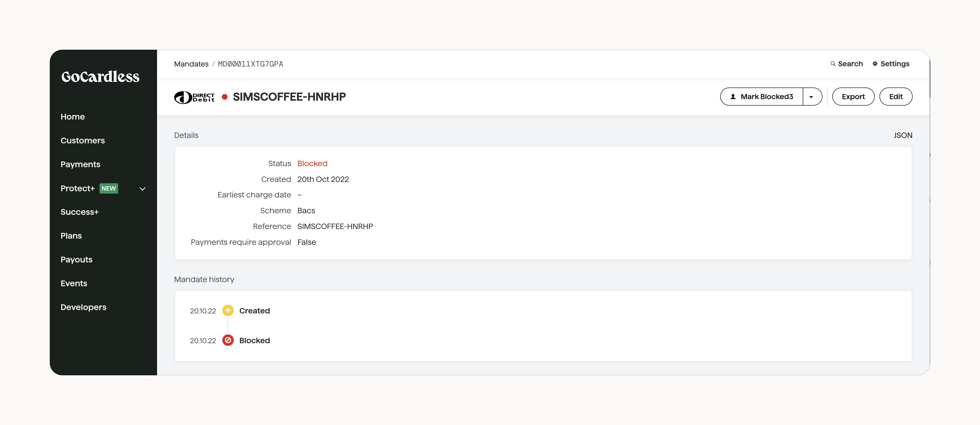Expand the Protect+ sidebar chevron

[x=143, y=189]
